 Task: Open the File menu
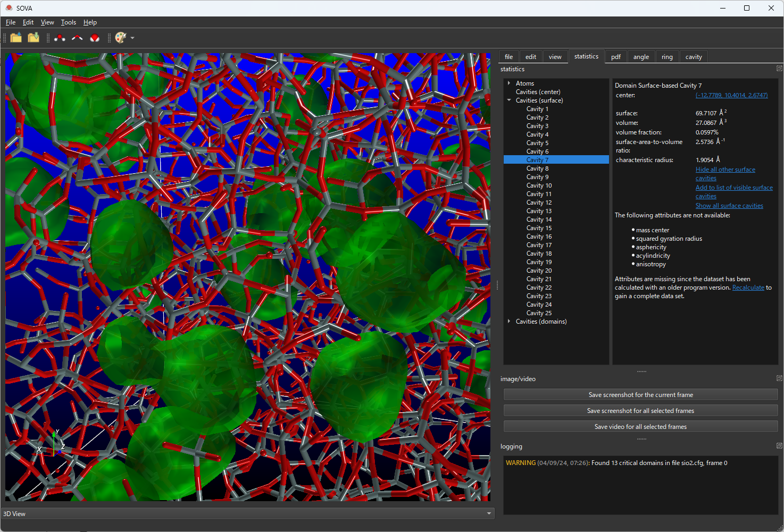click(11, 22)
